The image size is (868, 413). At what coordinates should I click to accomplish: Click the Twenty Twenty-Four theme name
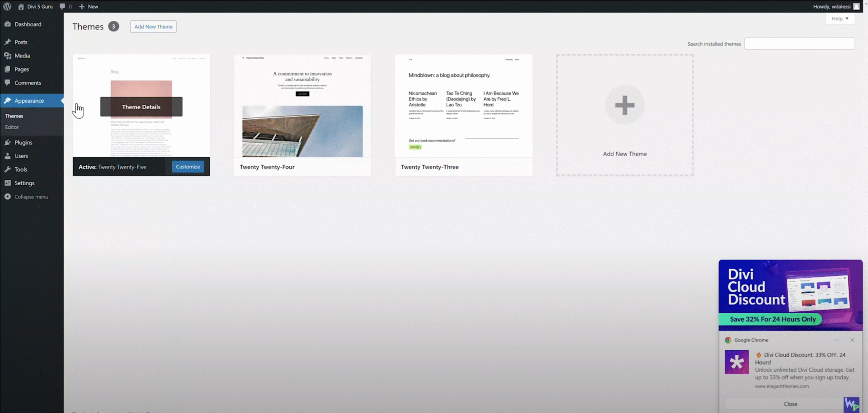coord(267,167)
